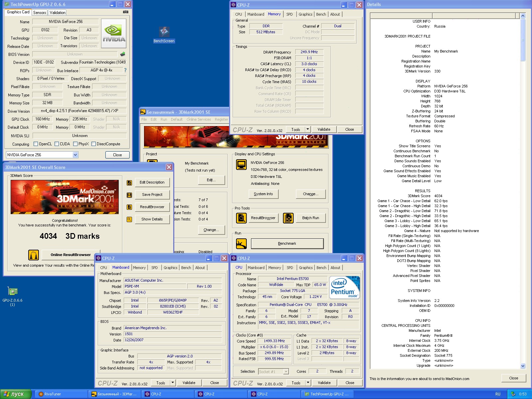Open the Default menu in 3DMark2001
Image resolution: width=532 pixels, height=399 pixels.
177,119
